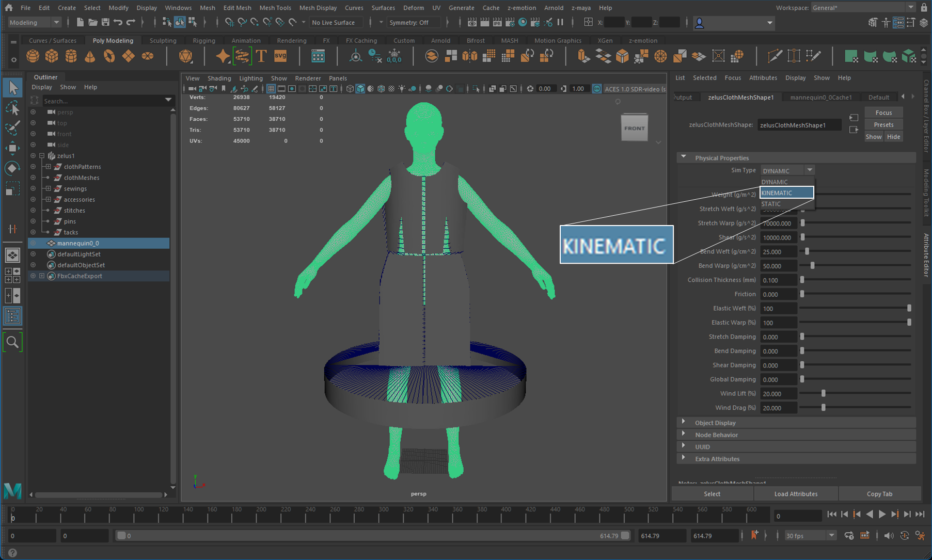Click the Load Attributes button

coord(796,494)
